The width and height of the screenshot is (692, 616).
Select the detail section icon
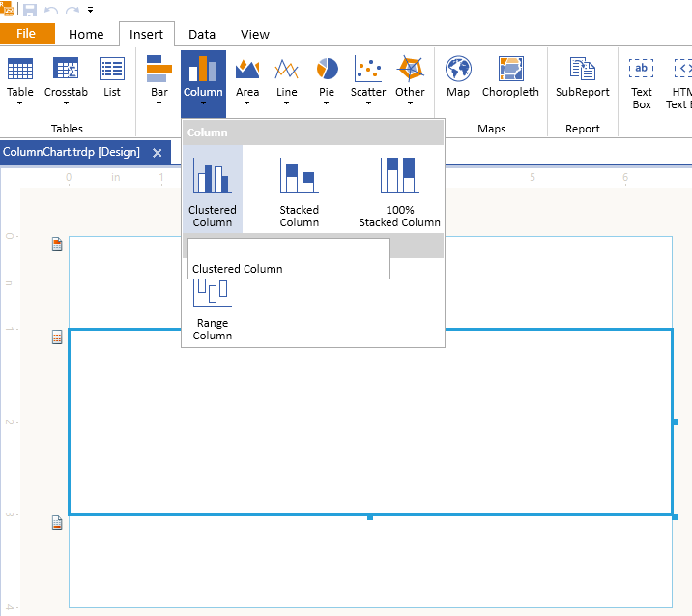point(57,337)
